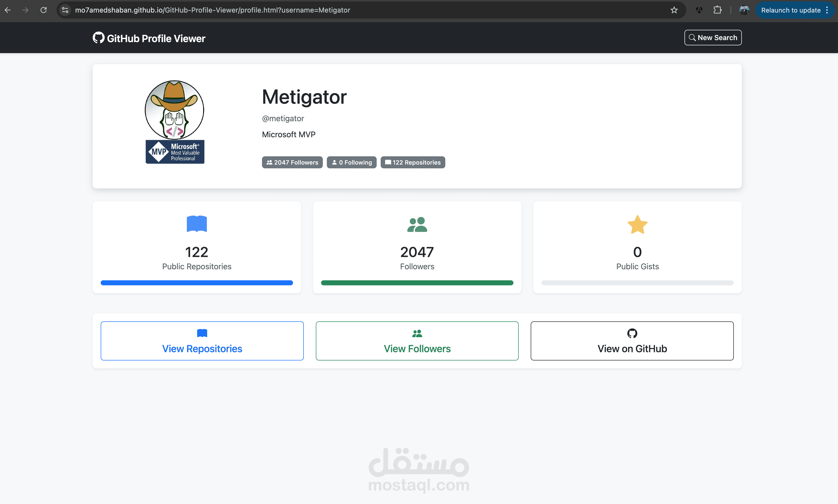The height and width of the screenshot is (504, 838).
Task: Click the Public Gists label
Action: tap(637, 267)
